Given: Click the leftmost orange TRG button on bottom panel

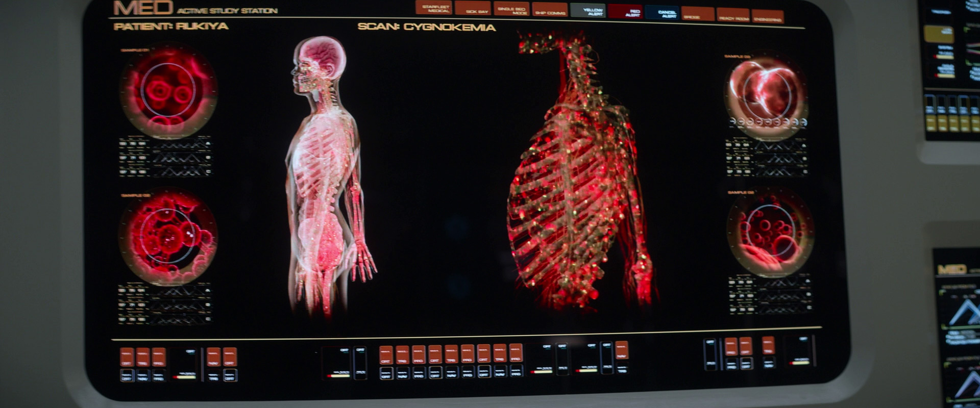Looking at the screenshot, I should tap(143, 357).
